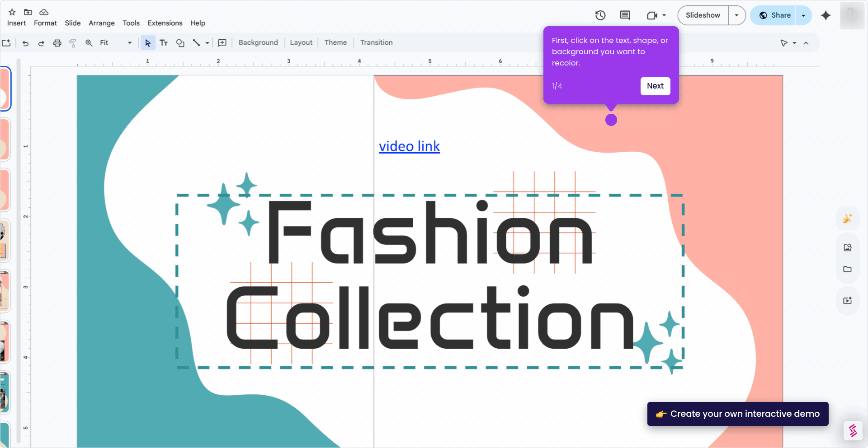
Task: Select the Fashion Collection title text
Action: 429,275
